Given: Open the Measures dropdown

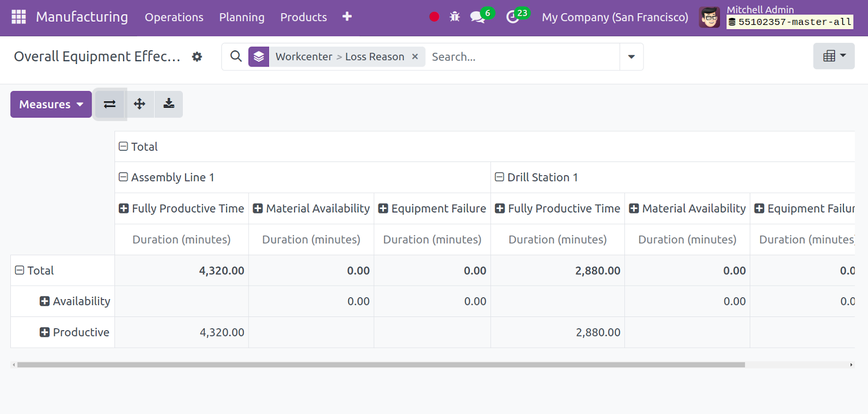Looking at the screenshot, I should [x=51, y=104].
